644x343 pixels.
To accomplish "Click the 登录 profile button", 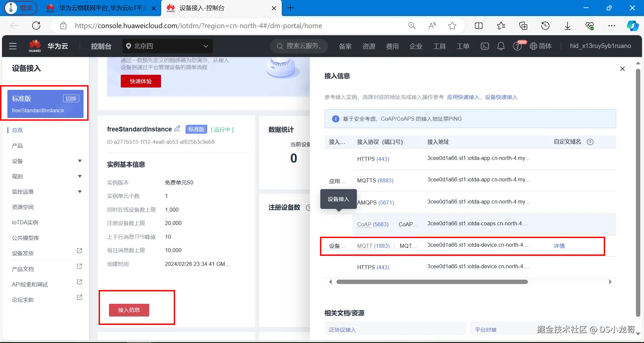I will [21, 8].
